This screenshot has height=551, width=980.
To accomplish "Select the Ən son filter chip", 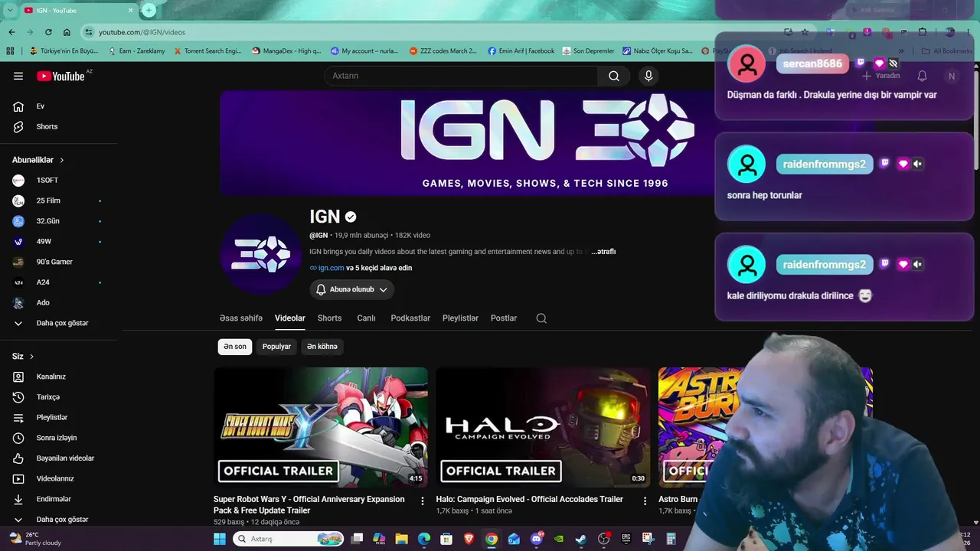I will tap(235, 347).
